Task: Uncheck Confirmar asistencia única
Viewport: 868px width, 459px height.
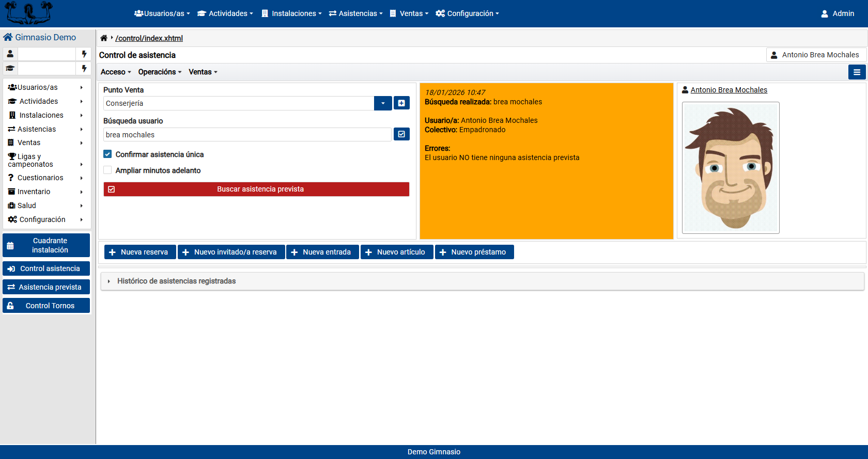Action: coord(107,154)
